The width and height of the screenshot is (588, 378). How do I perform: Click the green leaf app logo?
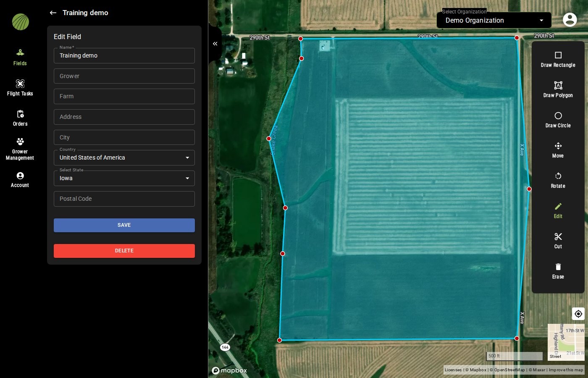(x=21, y=22)
